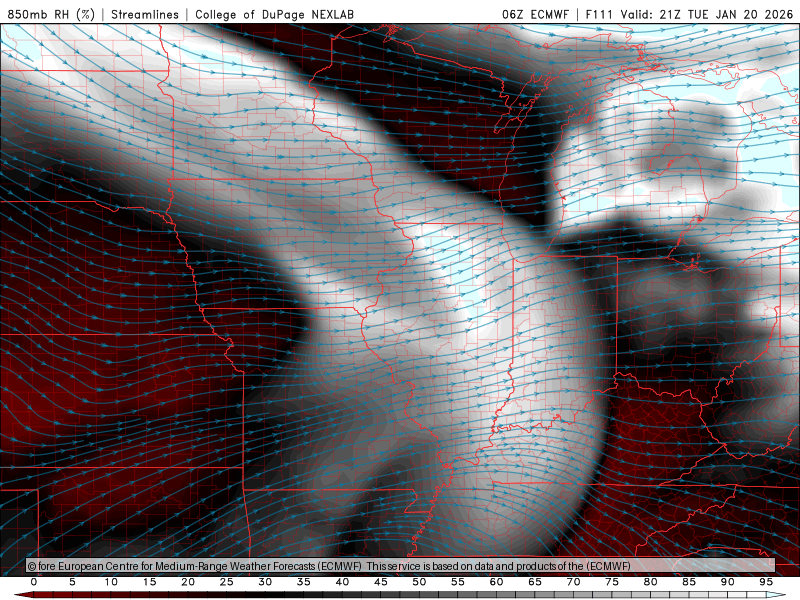Click the colorbar tick label '95'
Viewport: 800px width, 600px height.
pyautogui.click(x=766, y=582)
